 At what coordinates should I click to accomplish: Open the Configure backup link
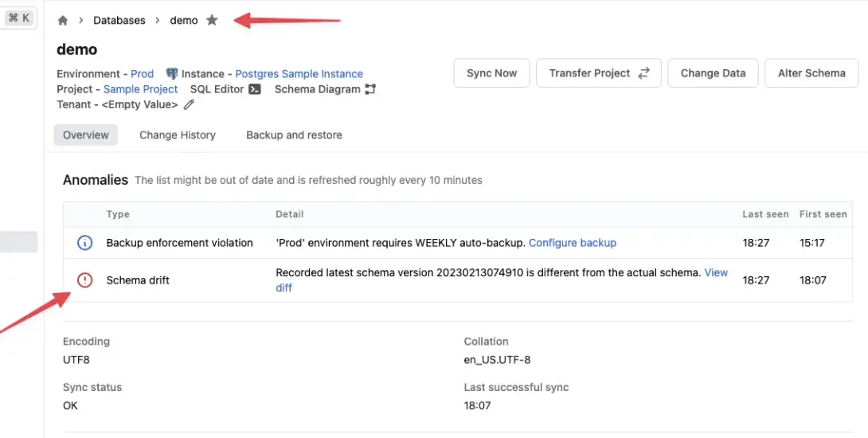(573, 243)
